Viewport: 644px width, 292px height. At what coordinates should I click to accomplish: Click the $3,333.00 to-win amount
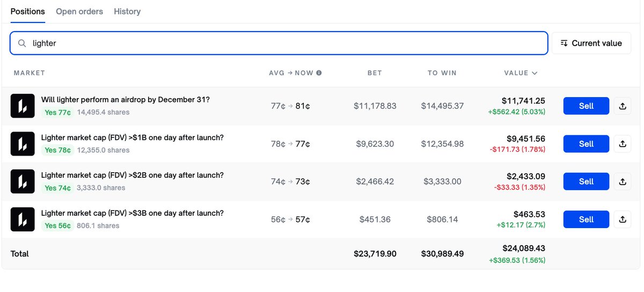tap(442, 181)
